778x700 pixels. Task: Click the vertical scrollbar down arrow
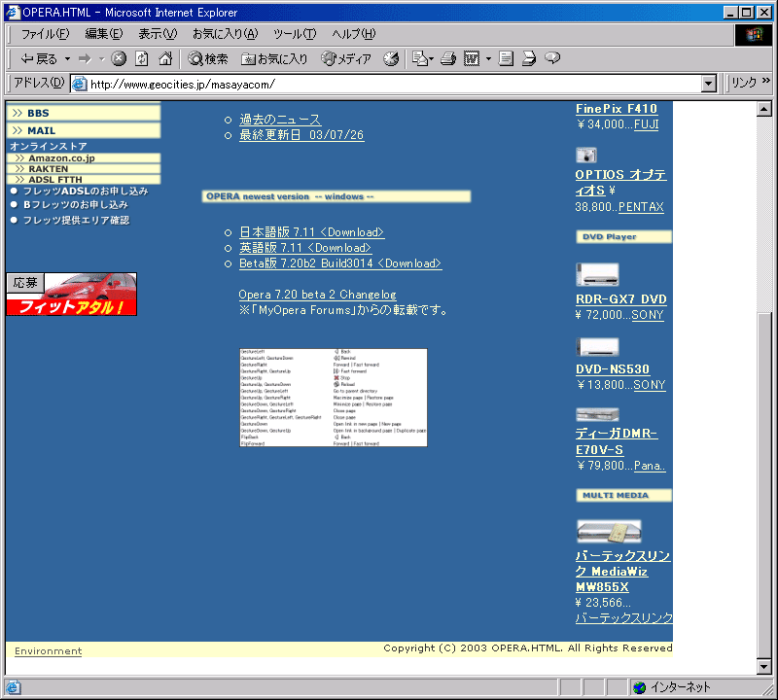764,667
